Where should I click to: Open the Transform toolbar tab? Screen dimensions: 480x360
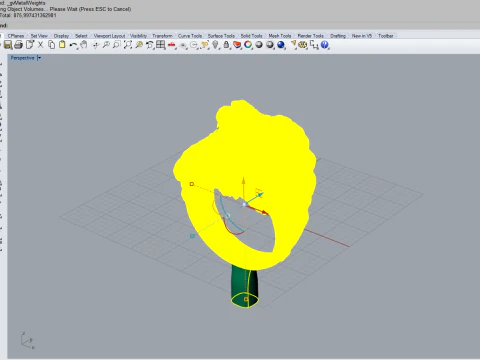162,36
